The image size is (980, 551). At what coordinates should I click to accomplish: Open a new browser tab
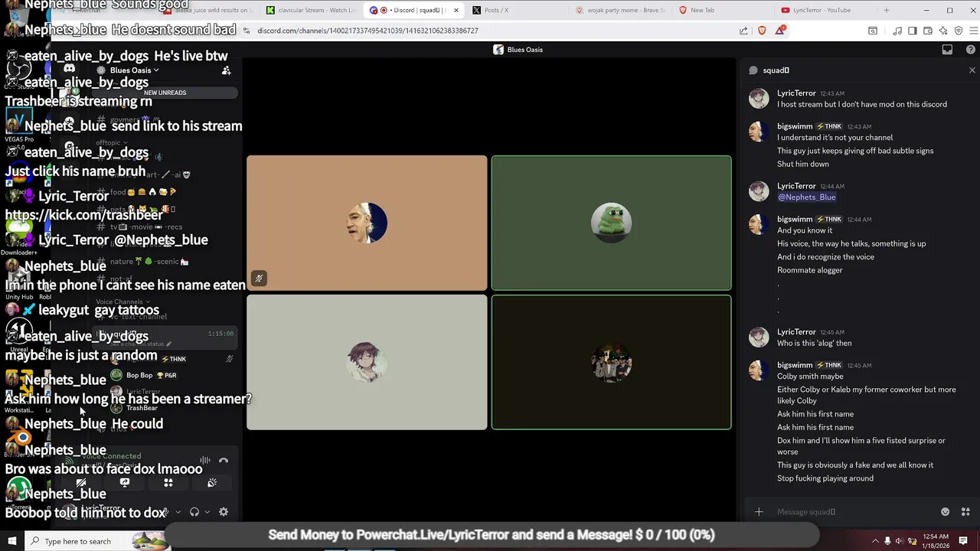pos(887,10)
